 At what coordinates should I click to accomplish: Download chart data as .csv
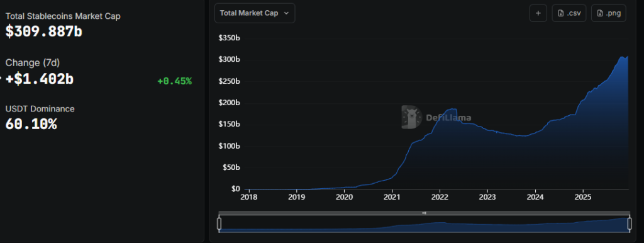pyautogui.click(x=569, y=13)
